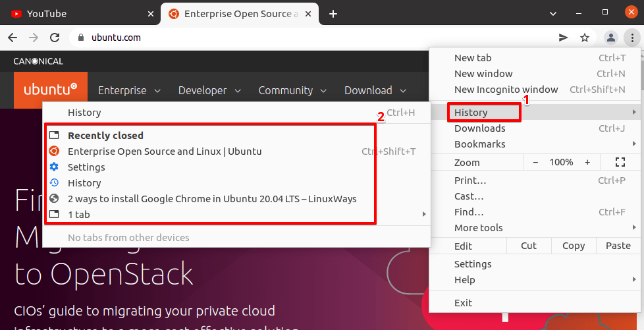644x330 pixels.
Task: Reopen the History entry in Recently closed
Action: tap(236, 183)
